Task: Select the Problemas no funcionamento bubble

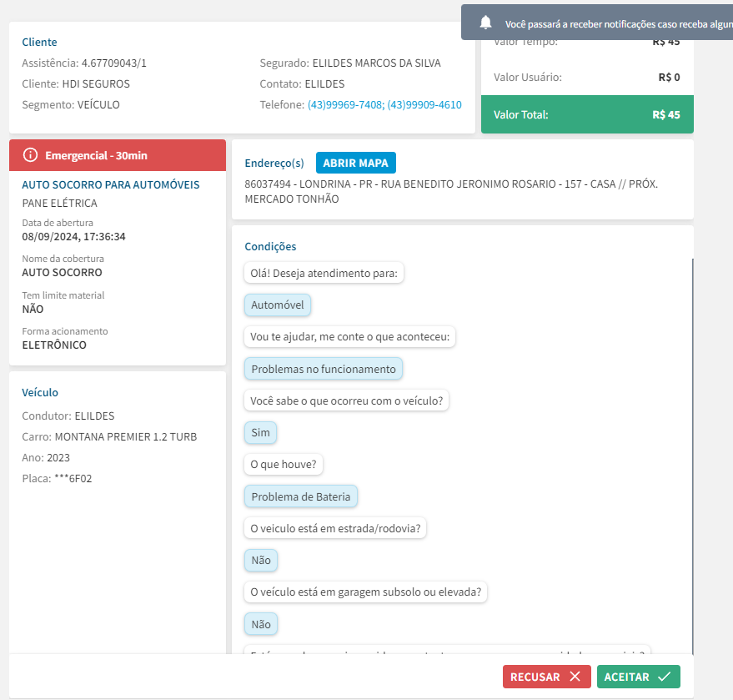Action: coord(324,369)
